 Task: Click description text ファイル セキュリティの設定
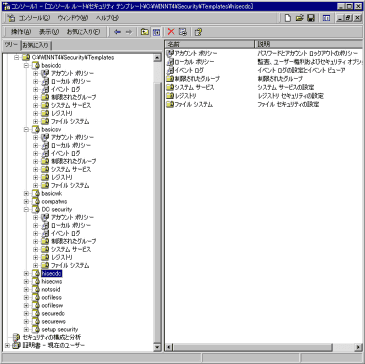point(288,105)
